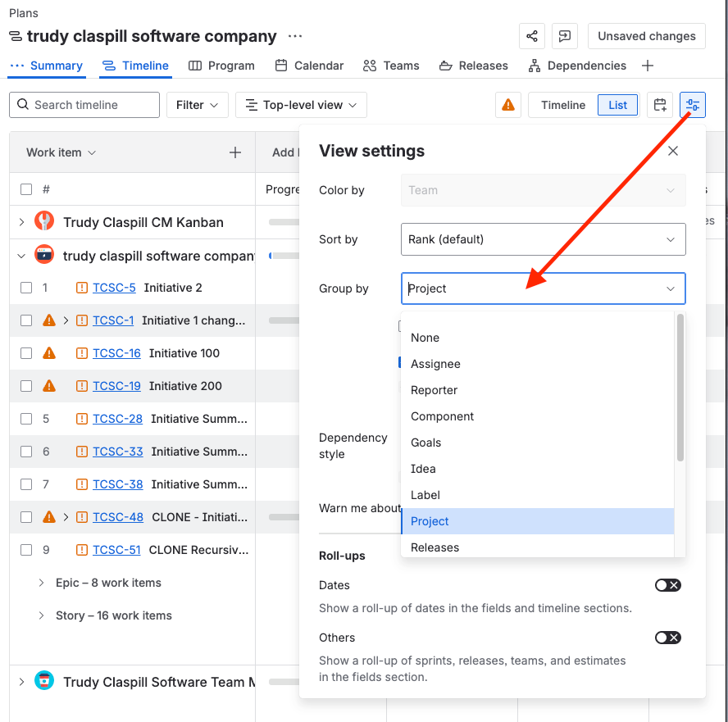Screen dimensions: 728x722
Task: Open the Top-level view dropdown
Action: (x=301, y=105)
